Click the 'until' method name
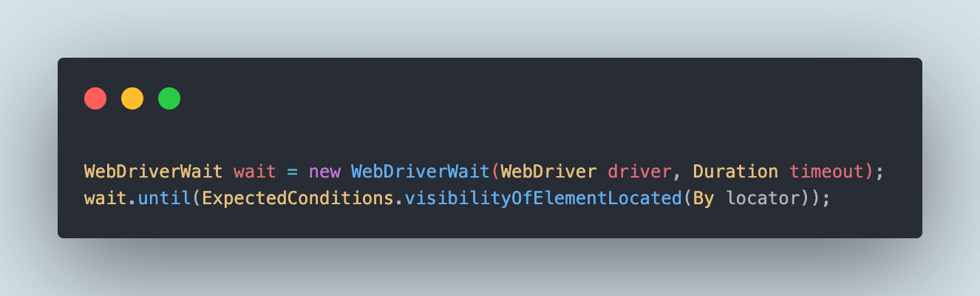The height and width of the screenshot is (296, 980). (163, 198)
